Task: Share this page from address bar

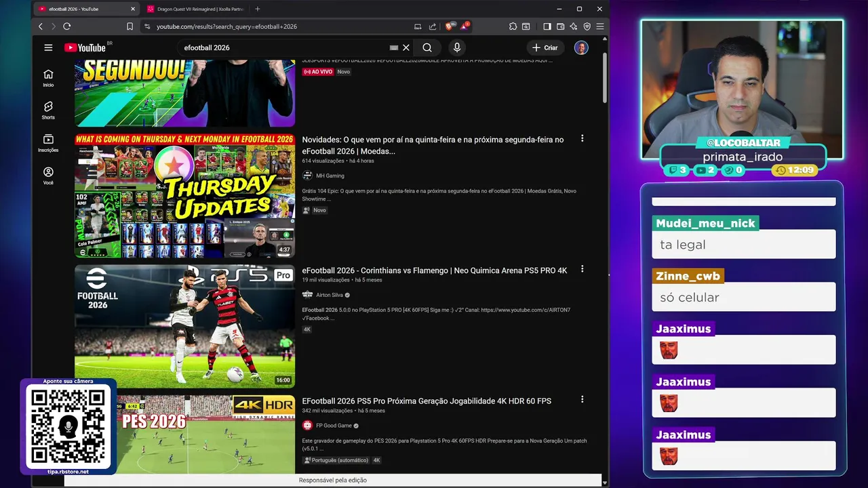Action: click(433, 26)
